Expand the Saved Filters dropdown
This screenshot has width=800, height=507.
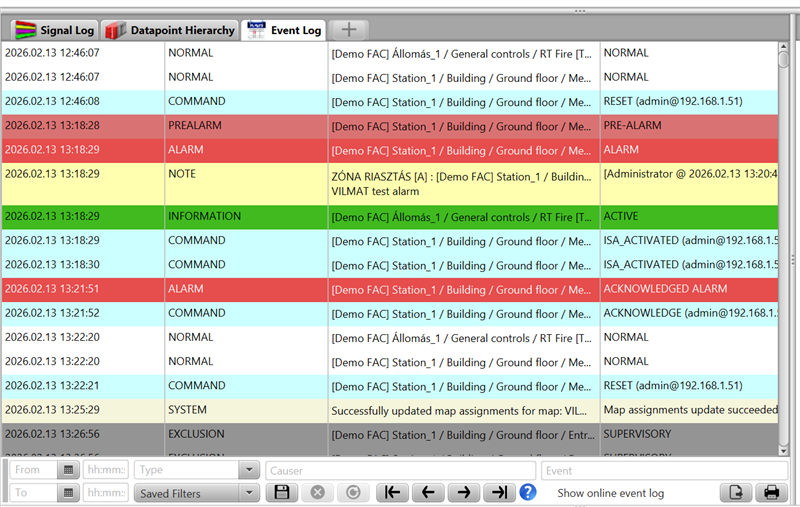(x=248, y=493)
